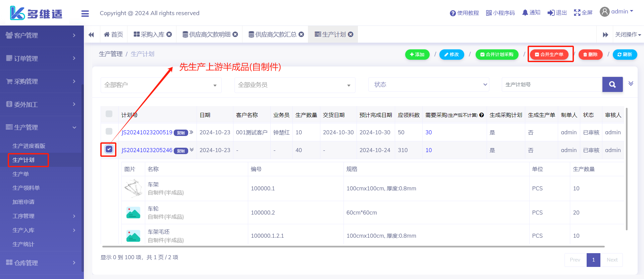The height and width of the screenshot is (279, 644).
Task: Toggle the select-all checkbox in table header
Action: (x=109, y=114)
